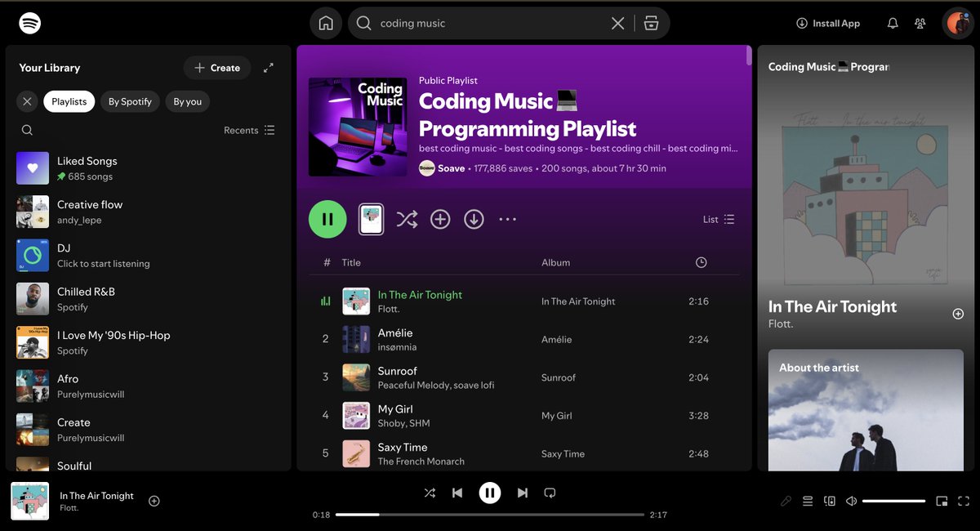Skip to next track
The height and width of the screenshot is (531, 980).
point(522,493)
